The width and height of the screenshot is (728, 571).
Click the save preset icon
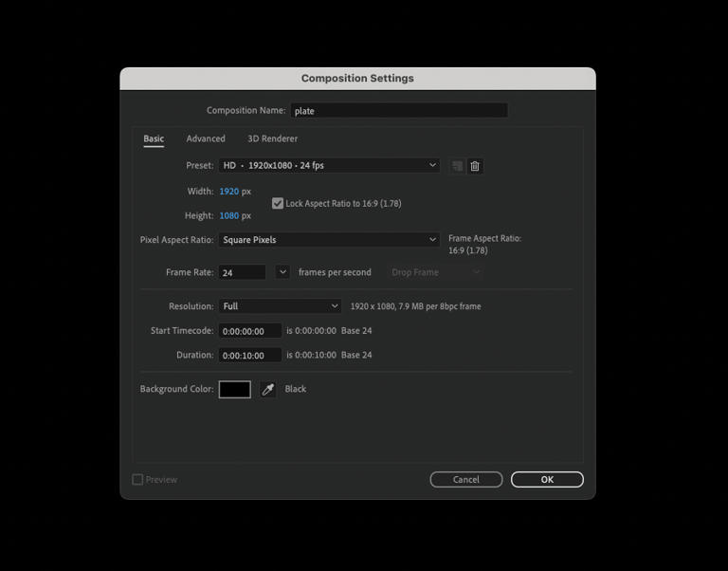tap(458, 166)
